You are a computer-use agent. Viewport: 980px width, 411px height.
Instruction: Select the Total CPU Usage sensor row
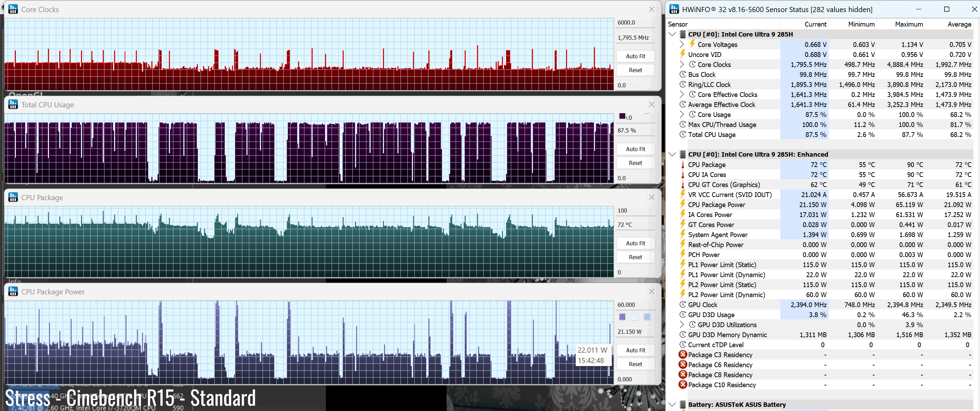(820, 135)
